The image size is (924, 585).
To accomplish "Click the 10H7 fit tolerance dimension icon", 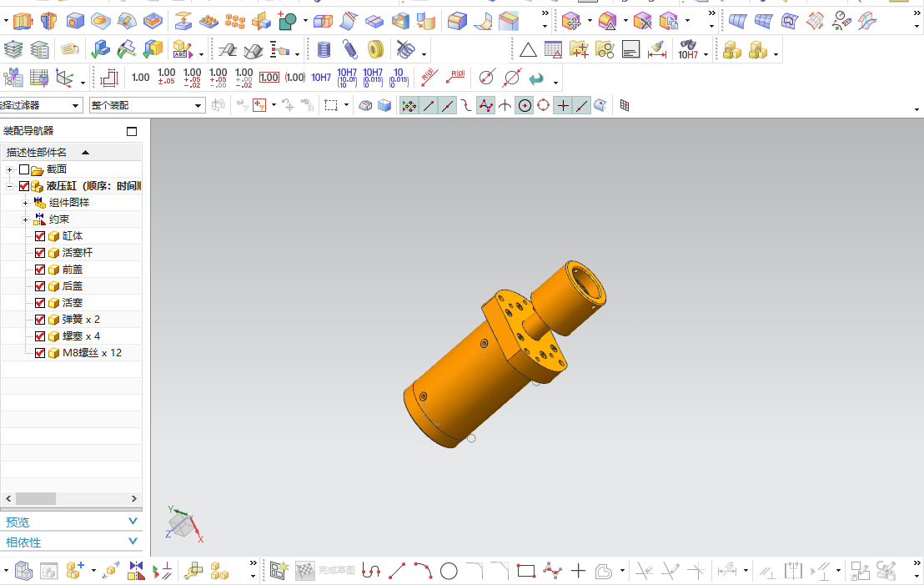I will 321,78.
